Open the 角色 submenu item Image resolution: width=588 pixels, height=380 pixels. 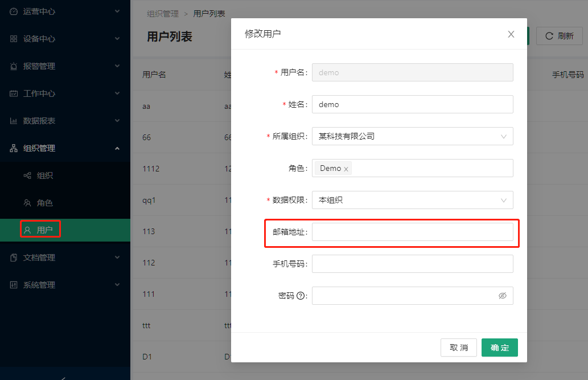pos(44,203)
